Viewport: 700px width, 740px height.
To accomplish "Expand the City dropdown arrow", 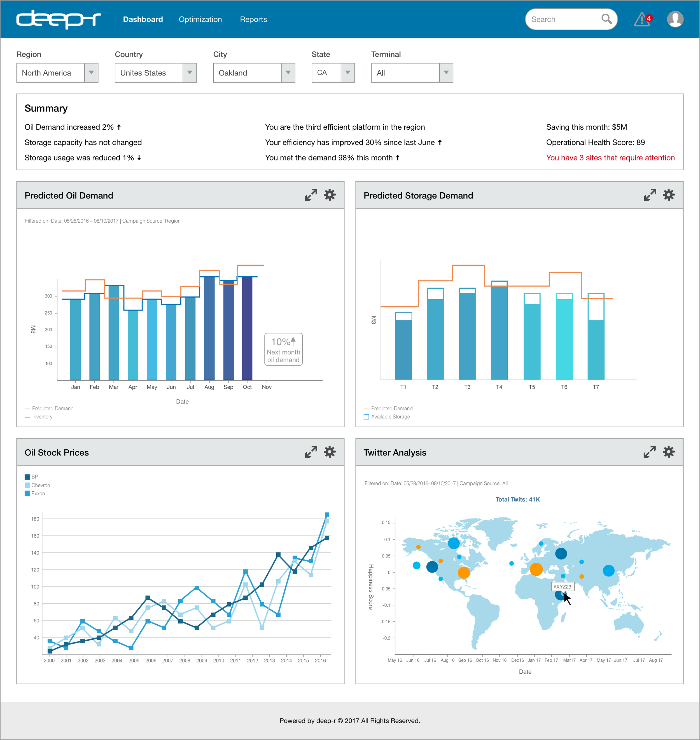I will [x=288, y=73].
